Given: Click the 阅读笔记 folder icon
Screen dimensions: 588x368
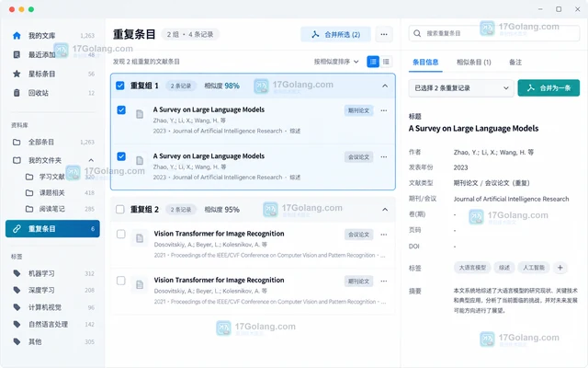Looking at the screenshot, I should (x=29, y=209).
